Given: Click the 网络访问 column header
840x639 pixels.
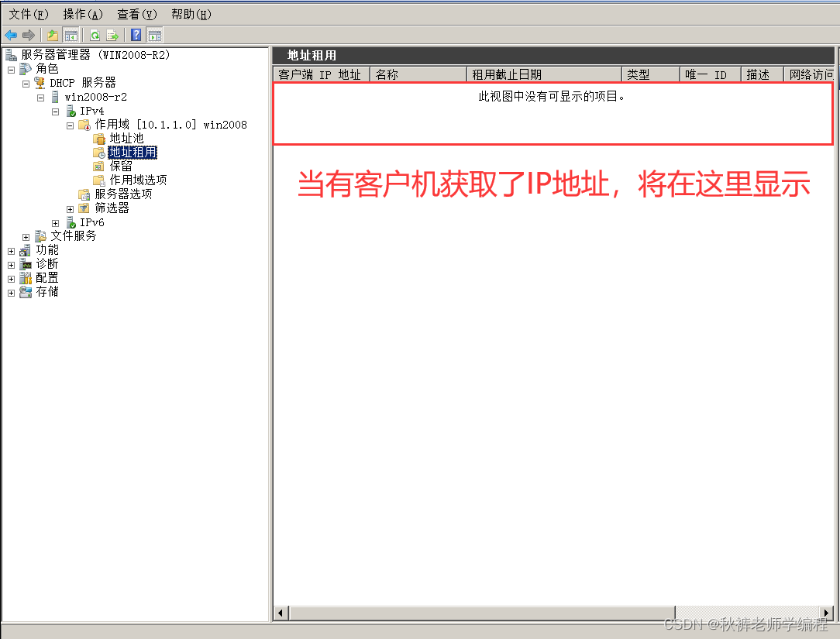Looking at the screenshot, I should pos(809,74).
